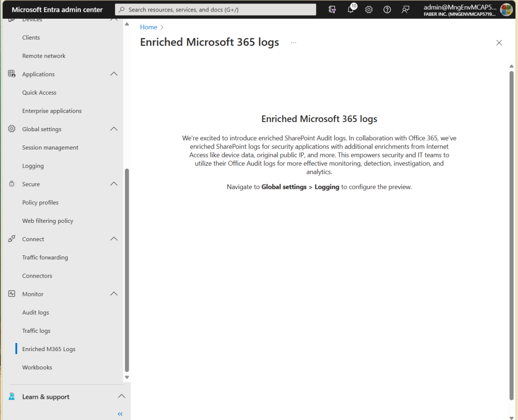Open Traffic logs in sidebar
Viewport: 518px width, 420px height.
tap(36, 331)
